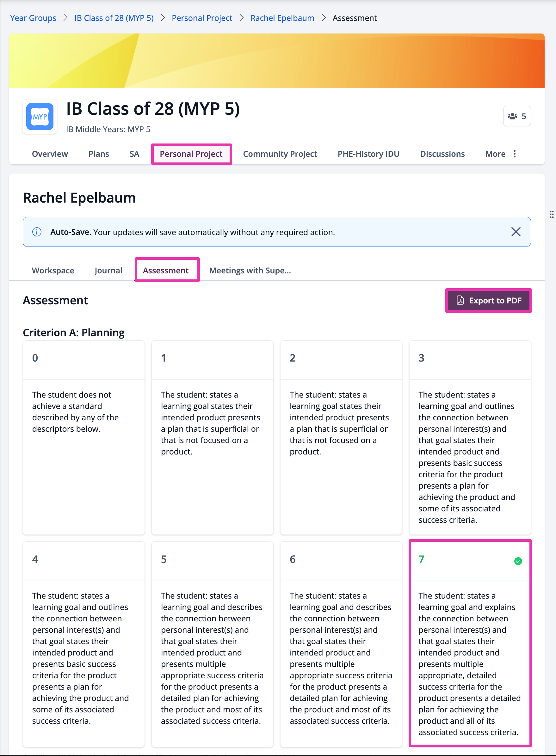Viewport: 556px width, 756px height.
Task: Click the side panel drag handle dots
Action: (x=551, y=215)
